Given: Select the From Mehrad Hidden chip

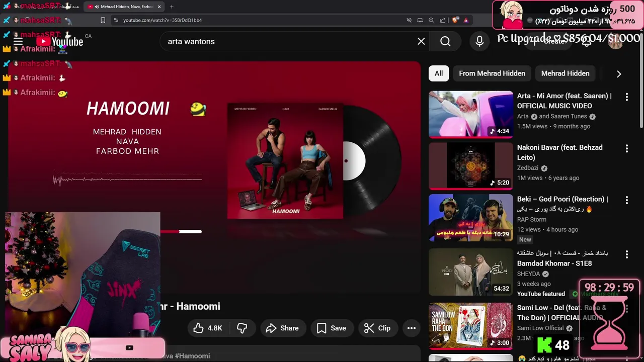Looking at the screenshot, I should [492, 73].
